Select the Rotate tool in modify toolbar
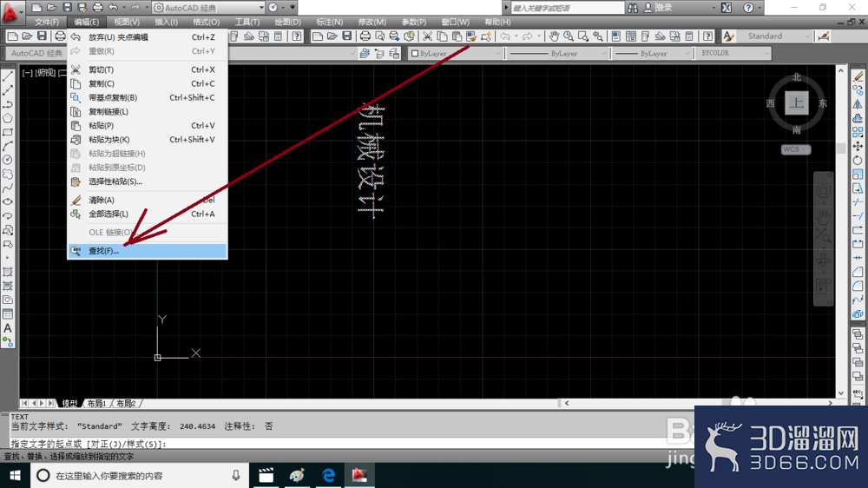Image resolution: width=868 pixels, height=488 pixels. [x=858, y=160]
